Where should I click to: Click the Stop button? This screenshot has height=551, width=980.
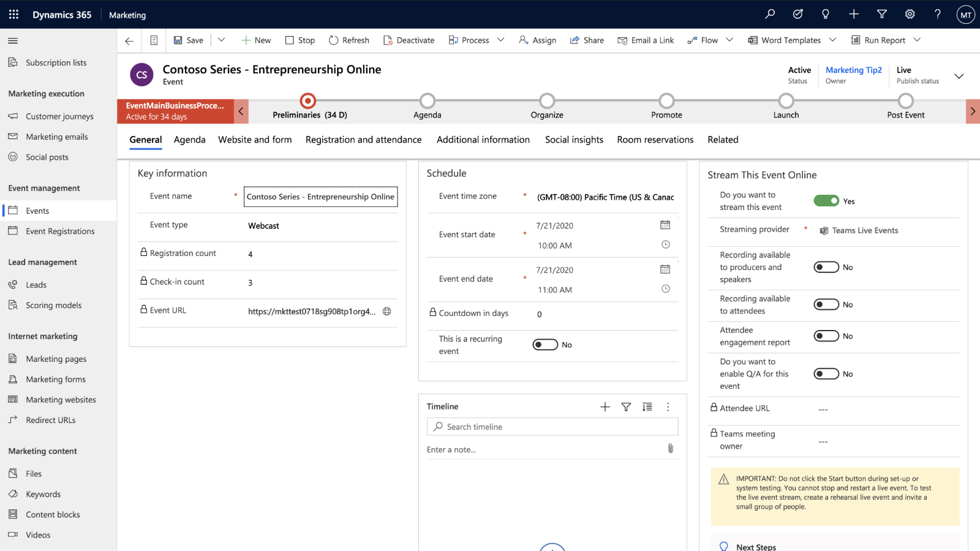coord(300,40)
